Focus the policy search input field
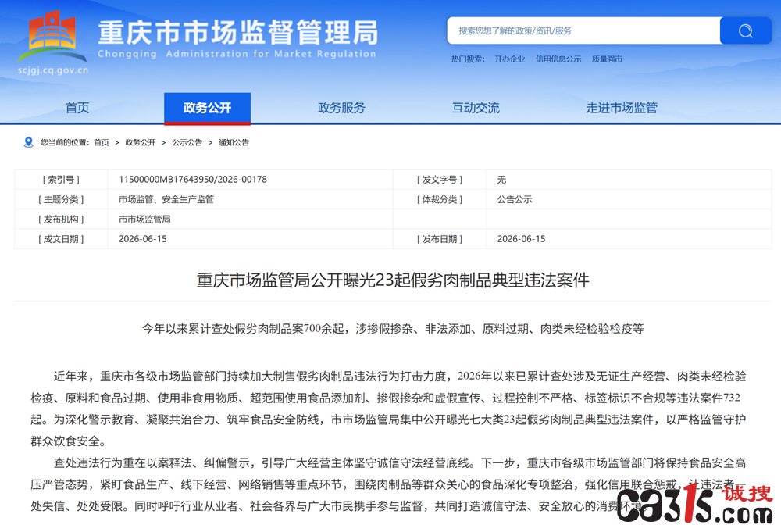The width and height of the screenshot is (781, 532). click(583, 30)
